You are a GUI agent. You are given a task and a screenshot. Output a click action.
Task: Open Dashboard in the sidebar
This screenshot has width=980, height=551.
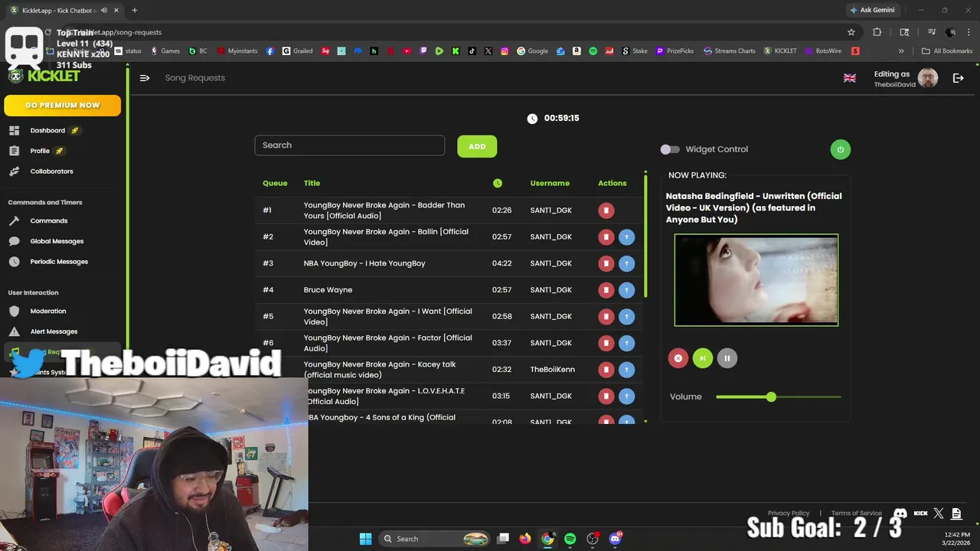click(47, 131)
